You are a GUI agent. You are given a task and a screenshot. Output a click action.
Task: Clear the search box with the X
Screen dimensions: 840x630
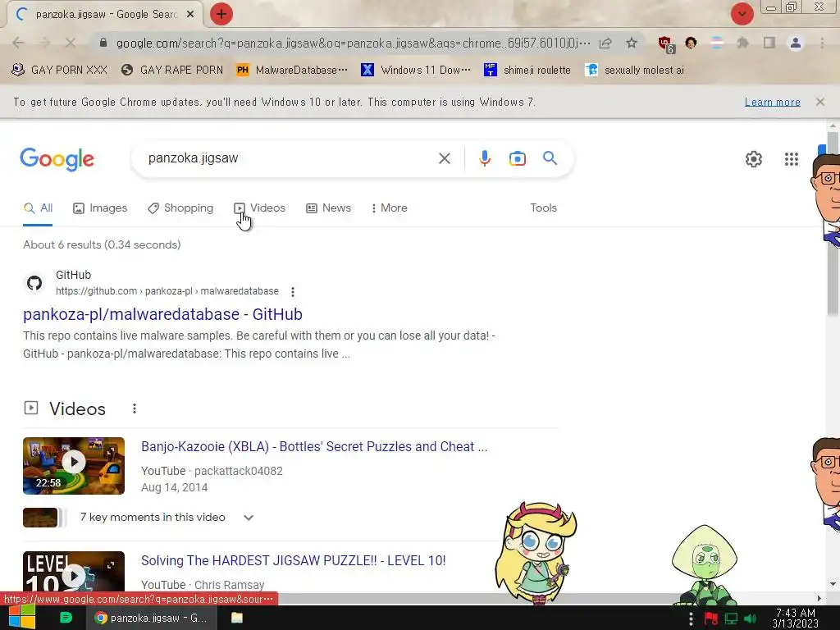point(444,158)
